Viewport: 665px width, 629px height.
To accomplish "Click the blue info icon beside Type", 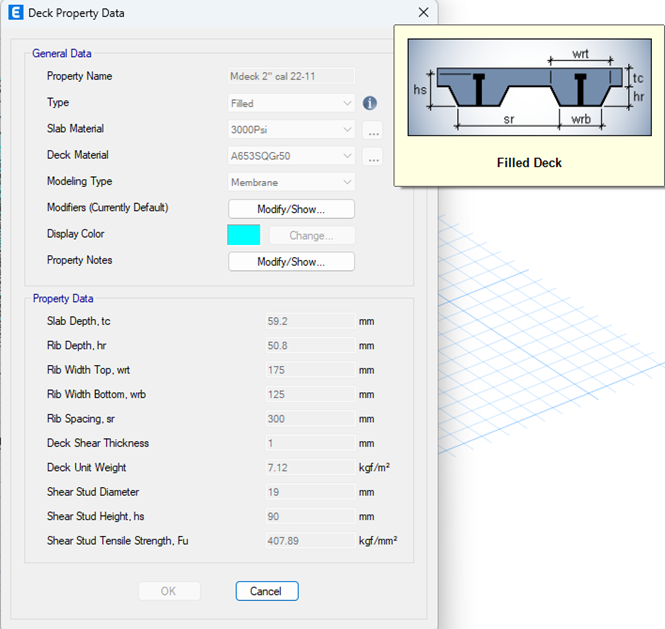I will pos(369,103).
